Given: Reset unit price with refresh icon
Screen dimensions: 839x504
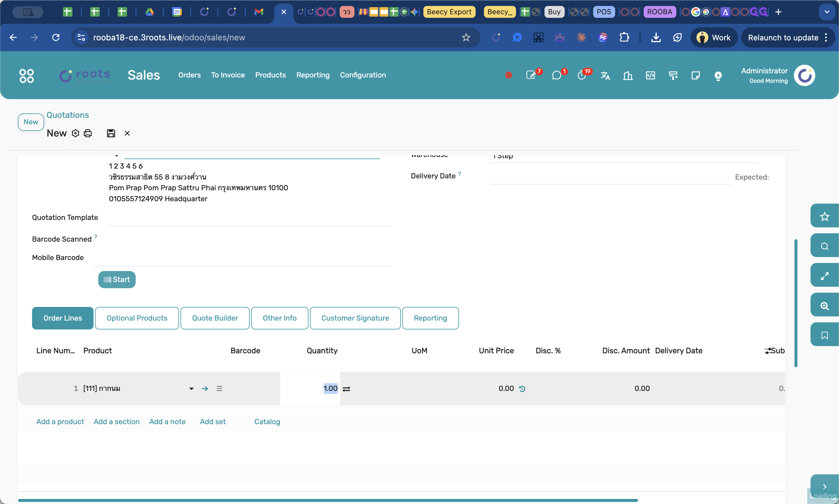Looking at the screenshot, I should (523, 389).
